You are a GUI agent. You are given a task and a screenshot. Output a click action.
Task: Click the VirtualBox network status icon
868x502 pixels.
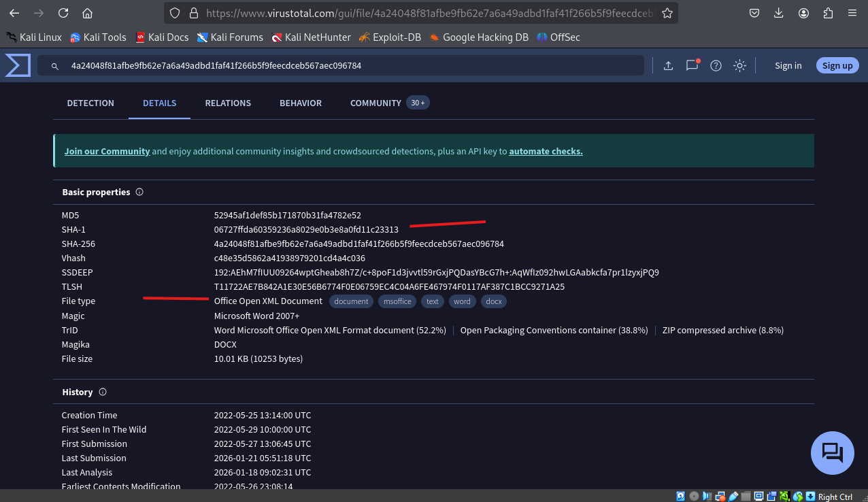[x=720, y=496]
